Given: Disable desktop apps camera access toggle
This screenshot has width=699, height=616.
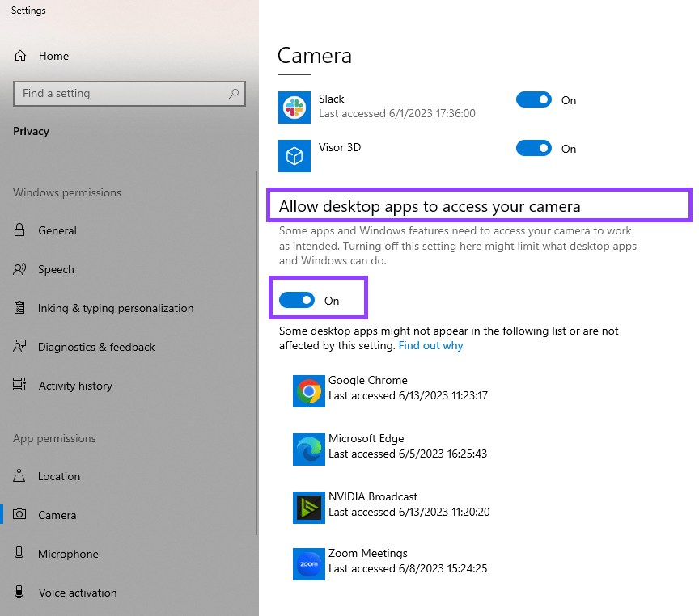Looking at the screenshot, I should click(296, 300).
